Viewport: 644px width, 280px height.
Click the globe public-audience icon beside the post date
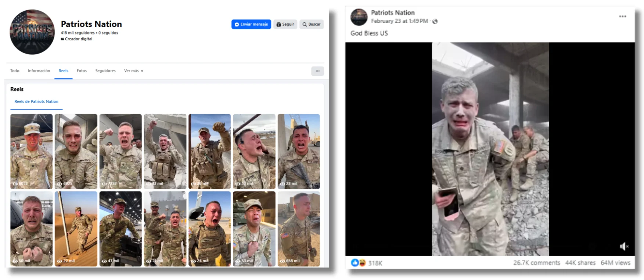coord(435,21)
